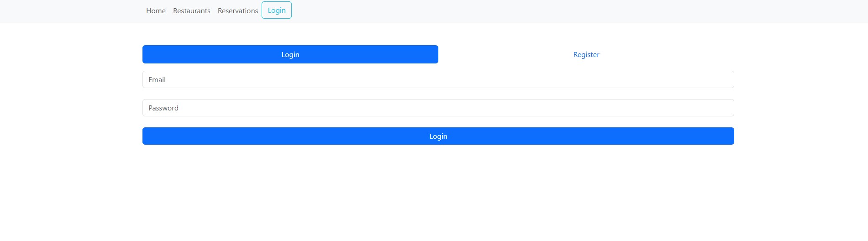Select the Login tab above the form
This screenshot has width=868, height=241.
tap(290, 54)
